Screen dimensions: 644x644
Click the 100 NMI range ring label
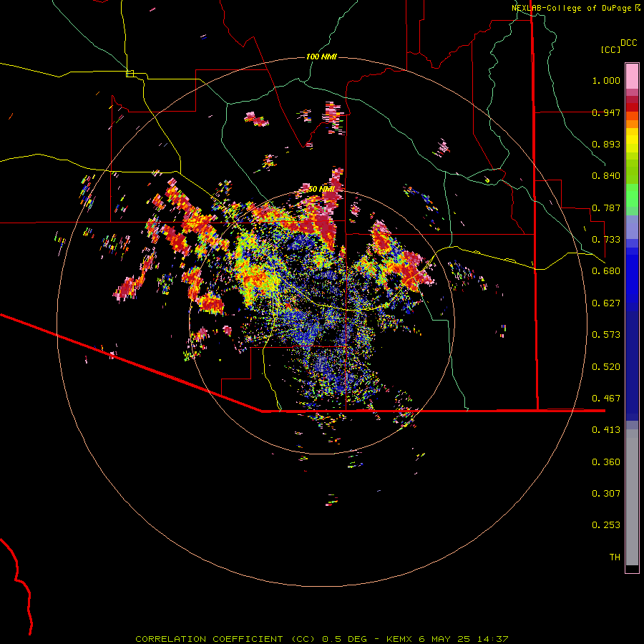pyautogui.click(x=321, y=57)
